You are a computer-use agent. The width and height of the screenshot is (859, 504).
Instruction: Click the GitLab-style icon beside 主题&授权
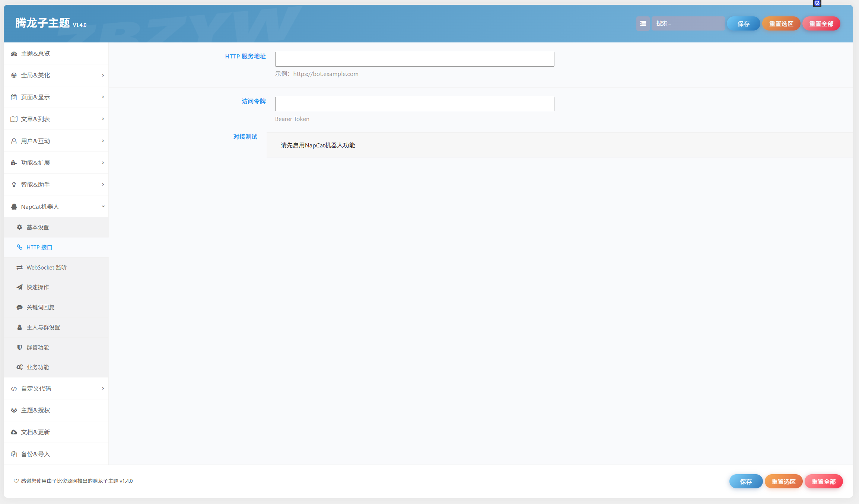click(x=14, y=411)
